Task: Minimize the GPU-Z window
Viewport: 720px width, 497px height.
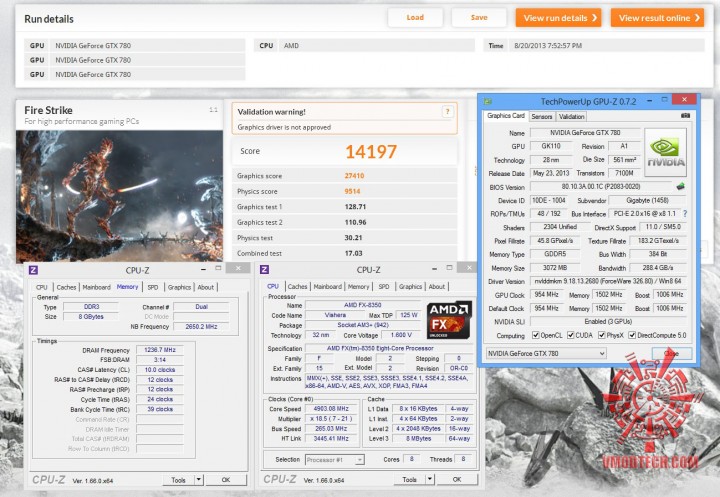Action: pyautogui.click(x=650, y=100)
